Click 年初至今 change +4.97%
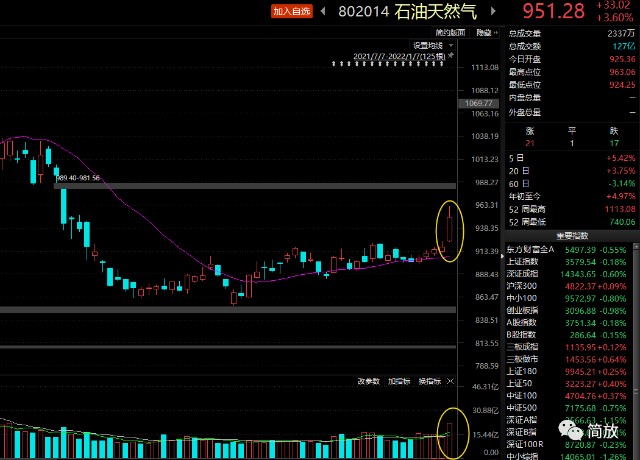Viewport: 640px width, 460px height. coord(620,196)
